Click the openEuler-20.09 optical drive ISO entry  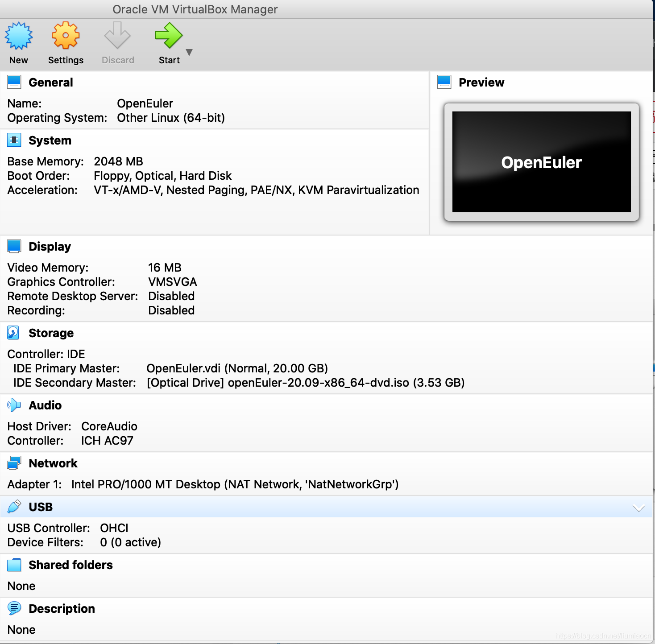[306, 383]
